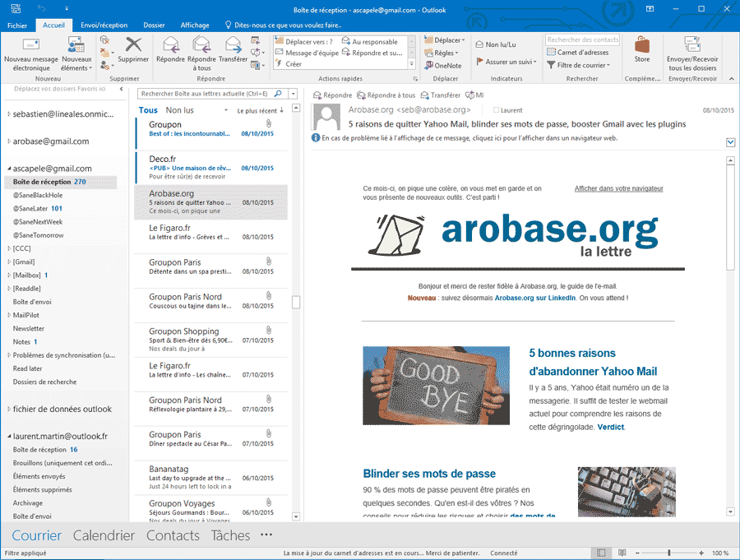This screenshot has width=740, height=560.
Task: Switch to reading view in status bar
Action: click(622, 553)
